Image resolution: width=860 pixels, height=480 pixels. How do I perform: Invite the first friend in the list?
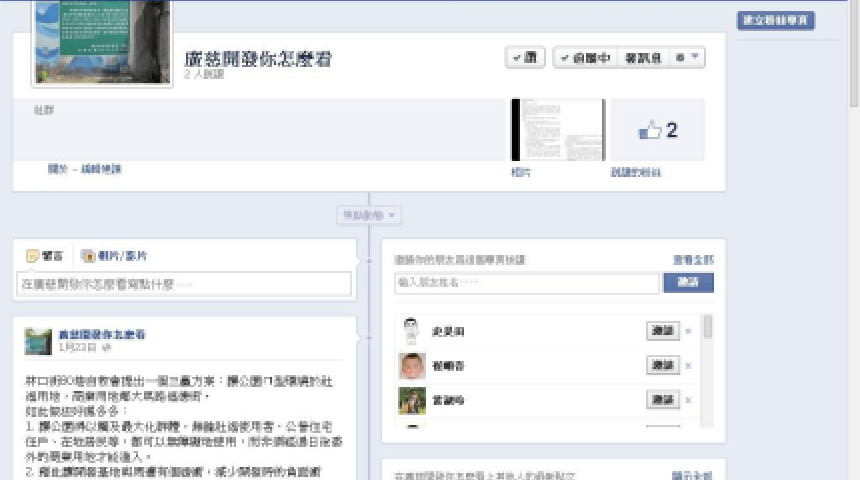662,331
